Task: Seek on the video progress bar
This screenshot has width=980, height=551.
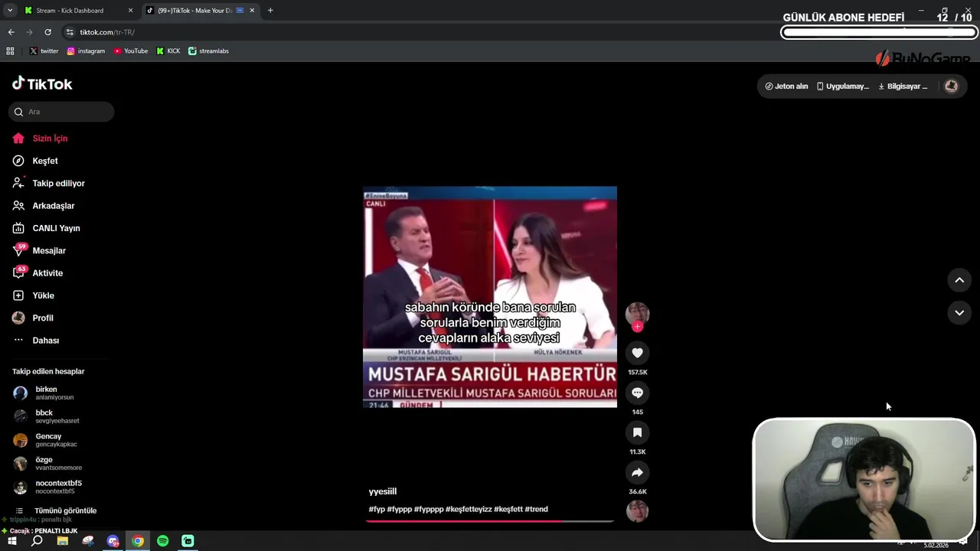Action: 490,521
